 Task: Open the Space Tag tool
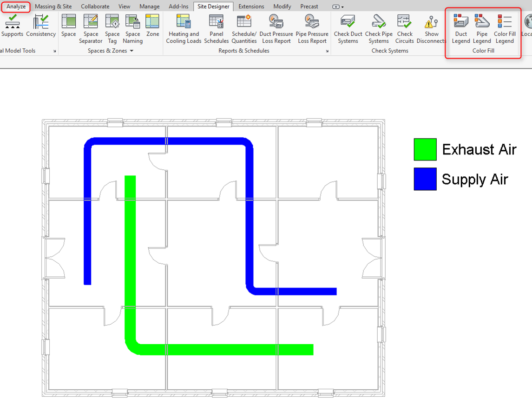tap(112, 28)
